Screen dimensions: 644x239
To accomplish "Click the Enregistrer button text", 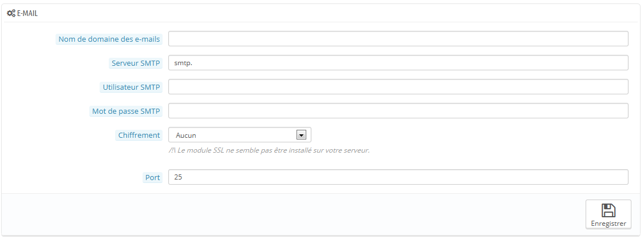I will click(609, 224).
